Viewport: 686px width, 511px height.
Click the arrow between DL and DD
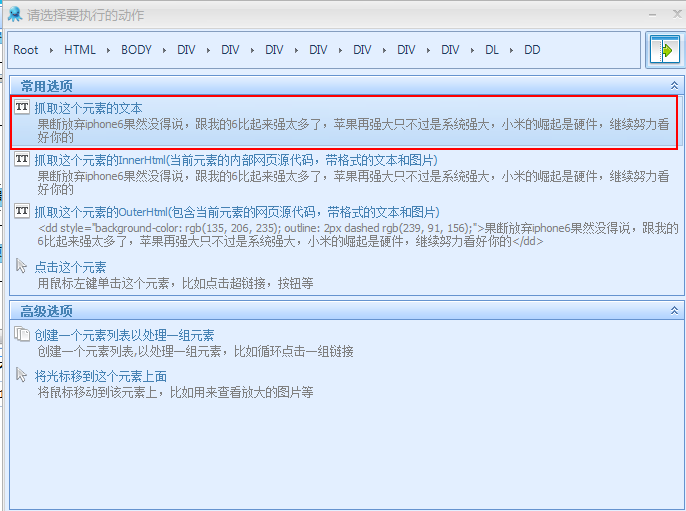click(511, 50)
